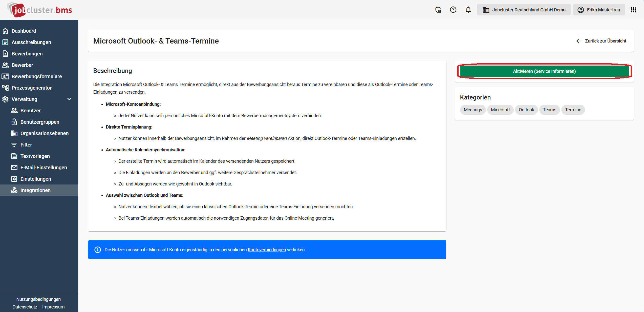Click the E-Mail-Einstellungen envelope icon
644x312 pixels.
tap(14, 168)
